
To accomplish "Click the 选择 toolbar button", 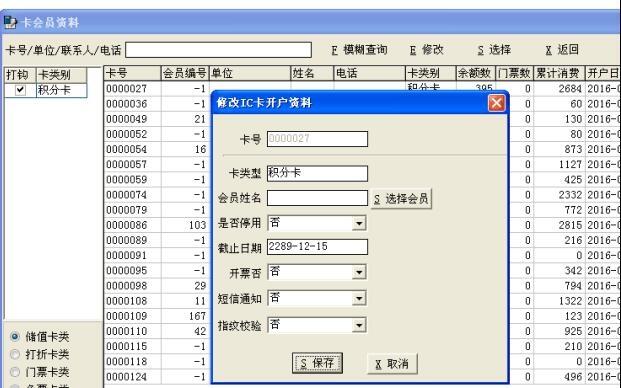I will click(x=494, y=50).
